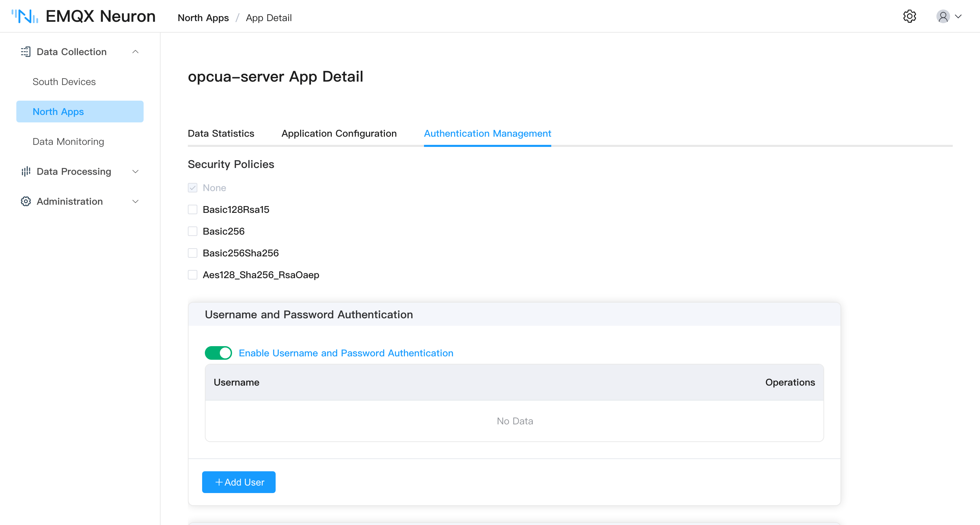Screen dimensions: 980x525
Task: Collapse the Data Collection chevron
Action: click(135, 52)
